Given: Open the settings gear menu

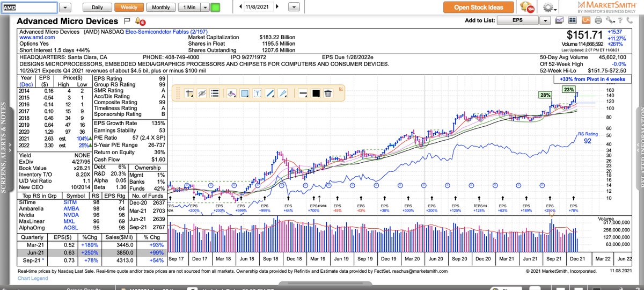Looking at the screenshot, I should coord(551,7).
